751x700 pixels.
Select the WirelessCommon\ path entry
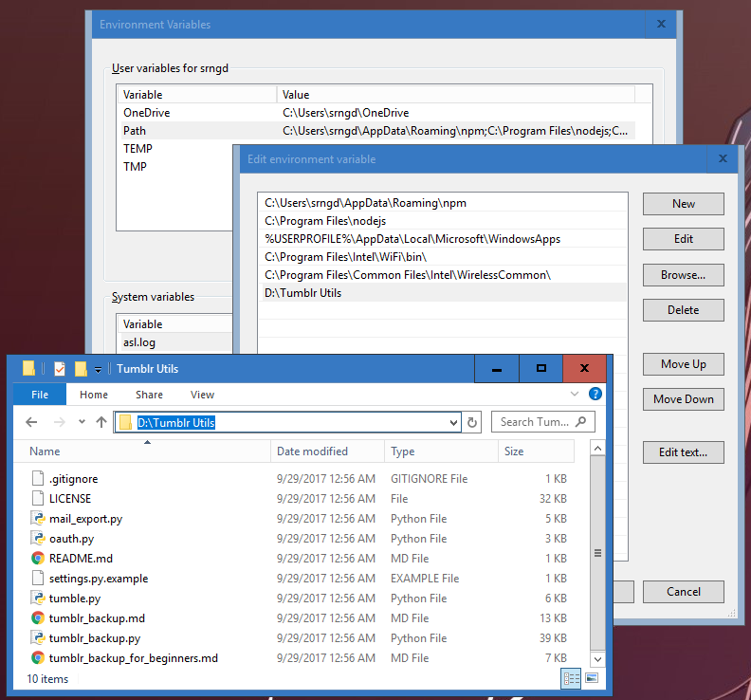(443, 274)
